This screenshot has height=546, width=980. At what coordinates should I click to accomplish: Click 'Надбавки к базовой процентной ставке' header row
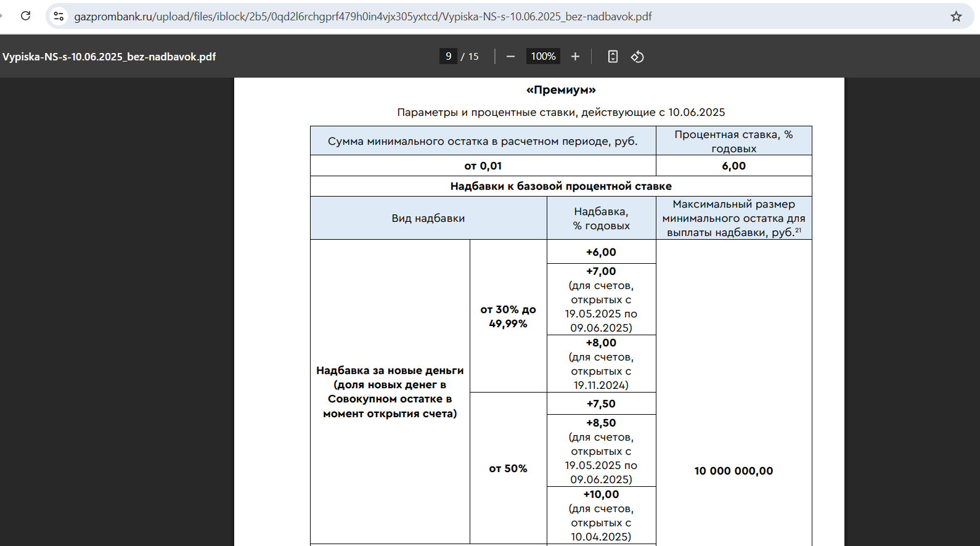click(561, 186)
